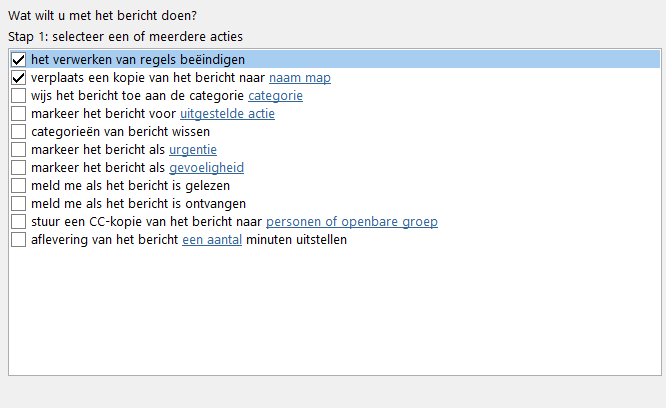The width and height of the screenshot is (666, 408).
Task: Click the 'categorie' link
Action: (275, 96)
